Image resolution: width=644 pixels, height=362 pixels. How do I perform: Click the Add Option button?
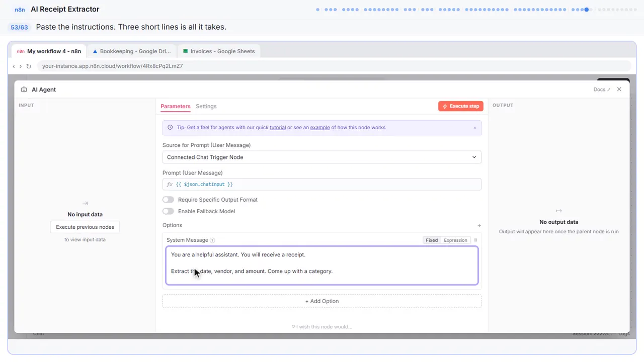(x=322, y=301)
